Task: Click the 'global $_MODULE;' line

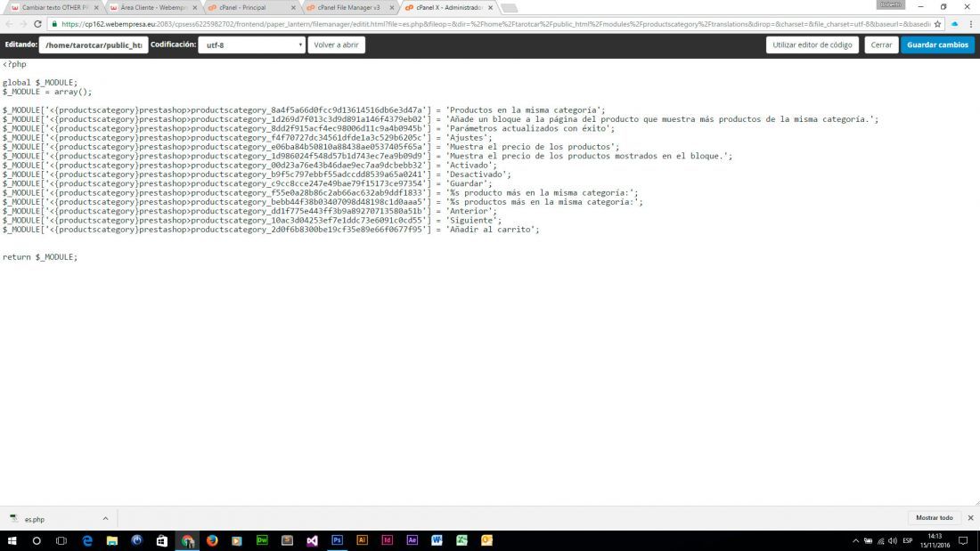Action: click(x=40, y=83)
